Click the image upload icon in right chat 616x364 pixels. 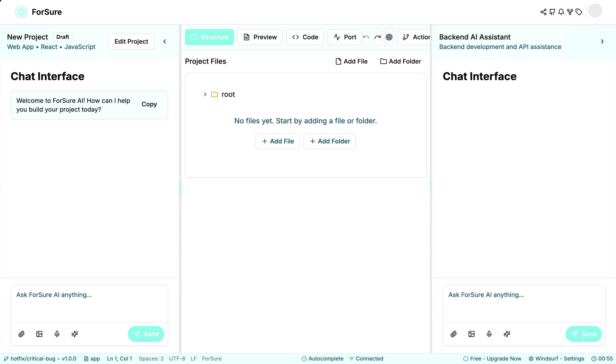coord(471,334)
